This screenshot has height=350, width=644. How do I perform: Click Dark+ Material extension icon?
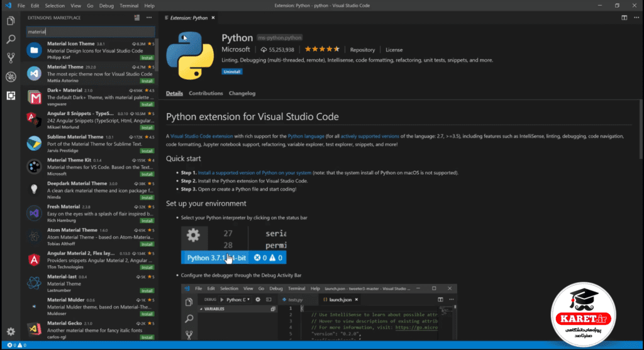click(x=34, y=97)
